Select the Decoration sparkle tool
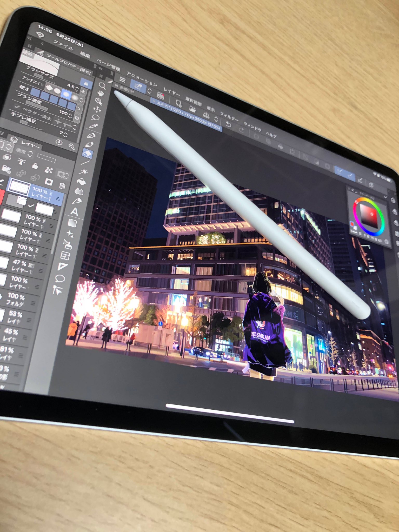Image resolution: width=399 pixels, height=532 pixels. point(70,234)
